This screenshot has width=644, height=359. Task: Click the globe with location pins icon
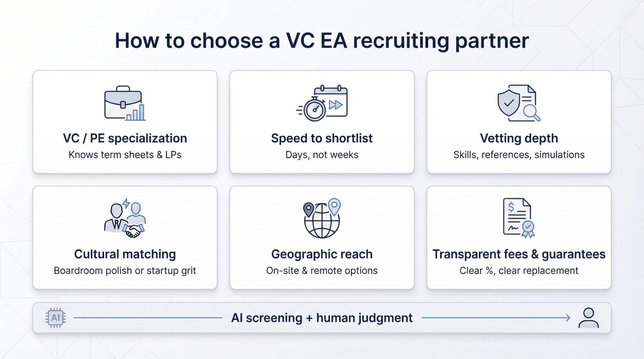322,218
